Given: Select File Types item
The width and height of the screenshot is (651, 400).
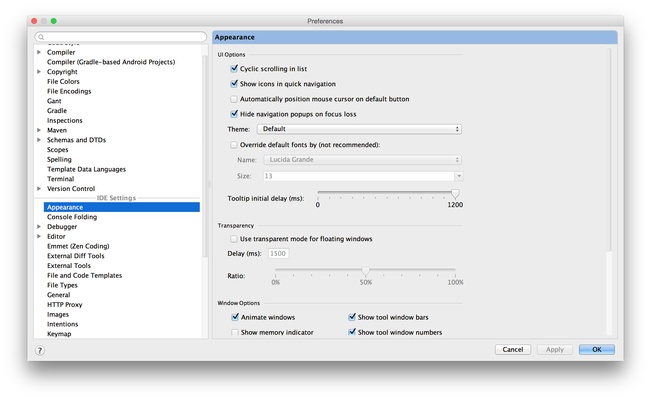Looking at the screenshot, I should 62,285.
